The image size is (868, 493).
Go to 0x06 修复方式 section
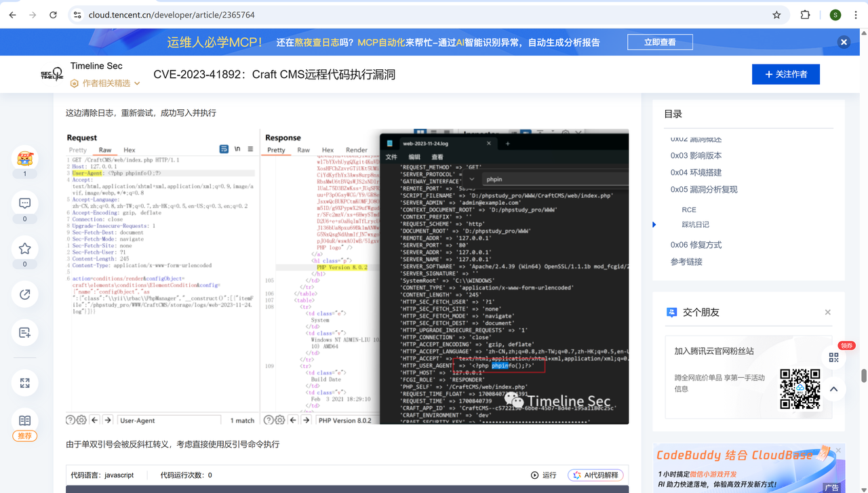[x=696, y=245]
